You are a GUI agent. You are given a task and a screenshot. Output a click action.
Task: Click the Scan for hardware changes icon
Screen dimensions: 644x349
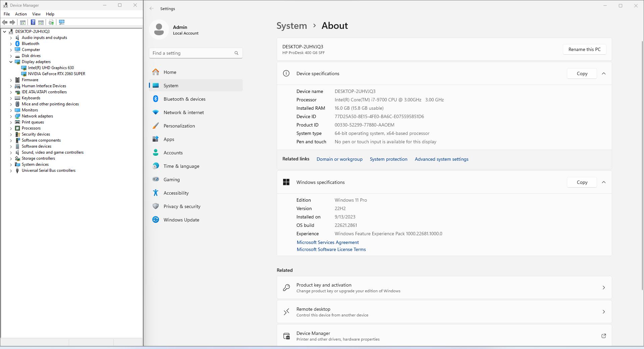62,22
